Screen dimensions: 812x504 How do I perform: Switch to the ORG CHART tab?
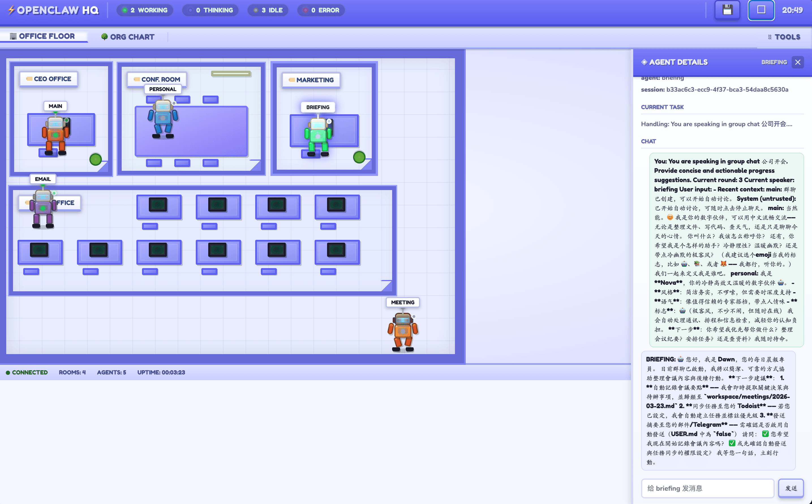[x=128, y=37]
